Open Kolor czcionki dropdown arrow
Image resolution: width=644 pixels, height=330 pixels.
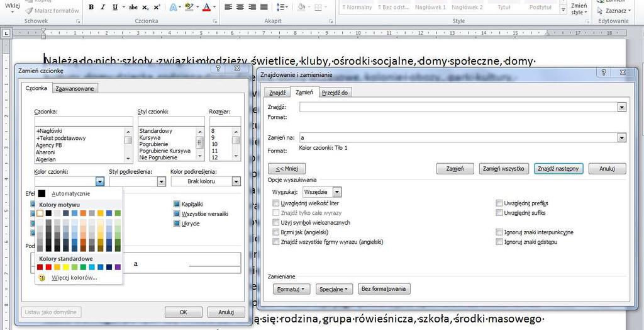coord(100,181)
